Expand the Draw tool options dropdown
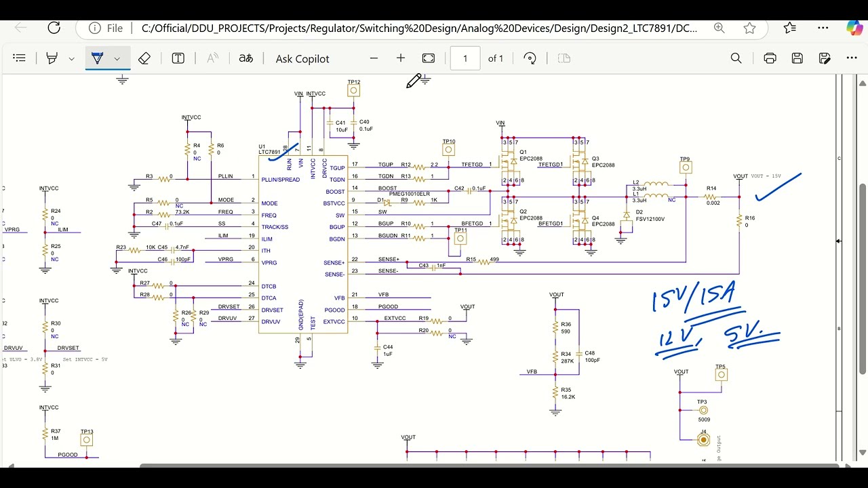868x488 pixels. (117, 59)
